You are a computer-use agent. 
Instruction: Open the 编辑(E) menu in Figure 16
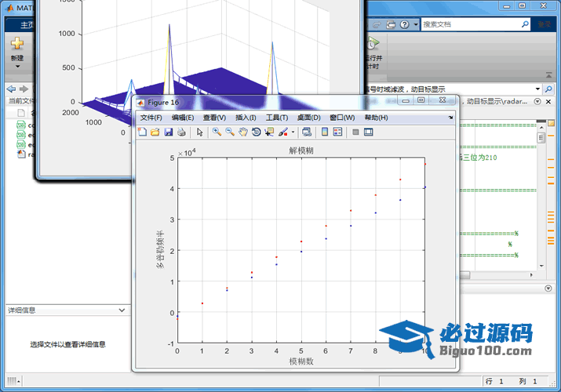[x=183, y=118]
